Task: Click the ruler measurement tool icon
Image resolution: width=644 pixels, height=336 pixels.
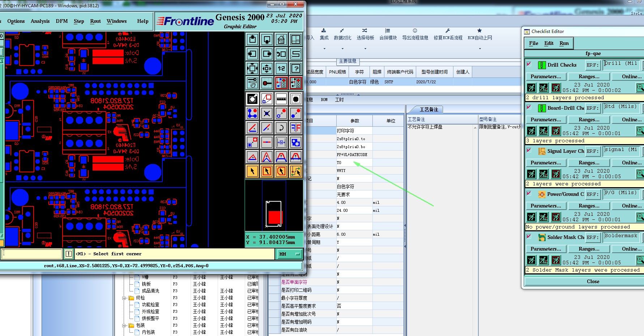Action: (281, 98)
